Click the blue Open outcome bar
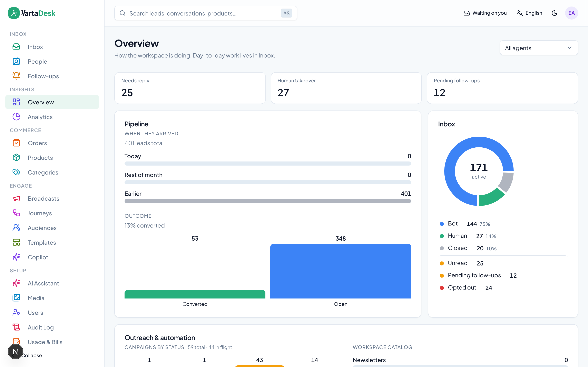The height and width of the screenshot is (367, 588). 341,271
